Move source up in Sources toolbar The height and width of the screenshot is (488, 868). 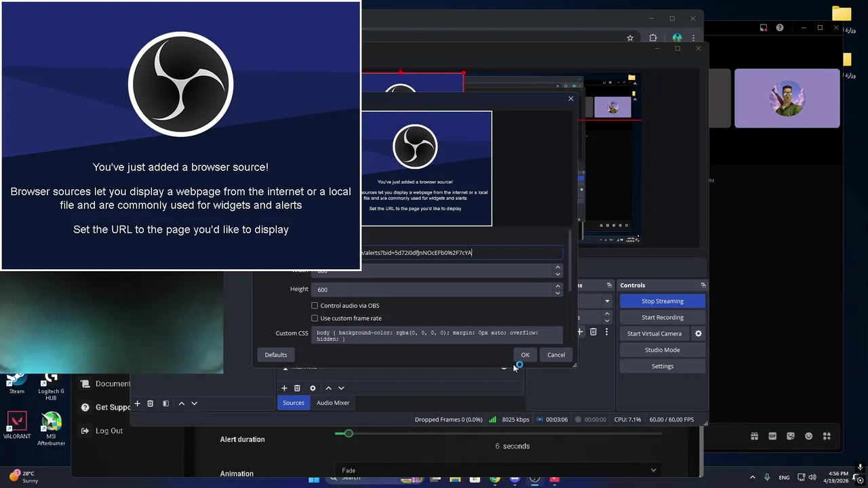[328, 388]
